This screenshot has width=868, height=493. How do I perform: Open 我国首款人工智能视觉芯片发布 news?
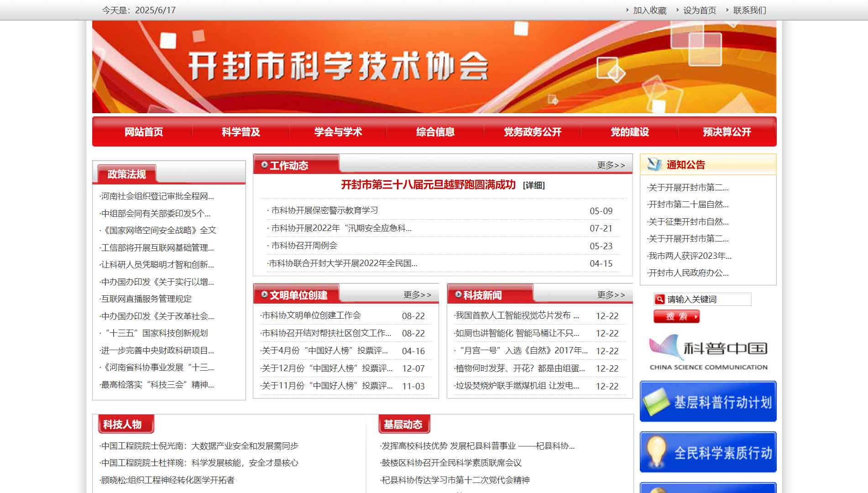517,315
